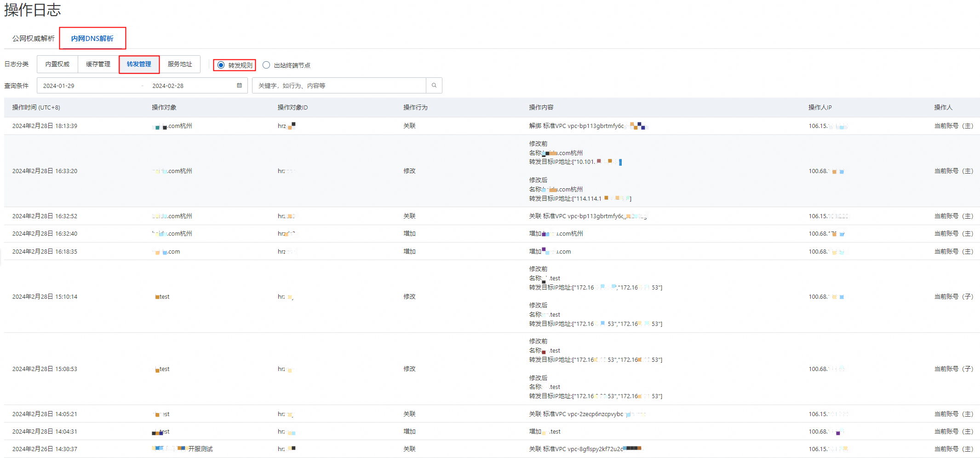
Task: Select timestamp 2024年2月28日 16:18:35
Action: (x=45, y=252)
